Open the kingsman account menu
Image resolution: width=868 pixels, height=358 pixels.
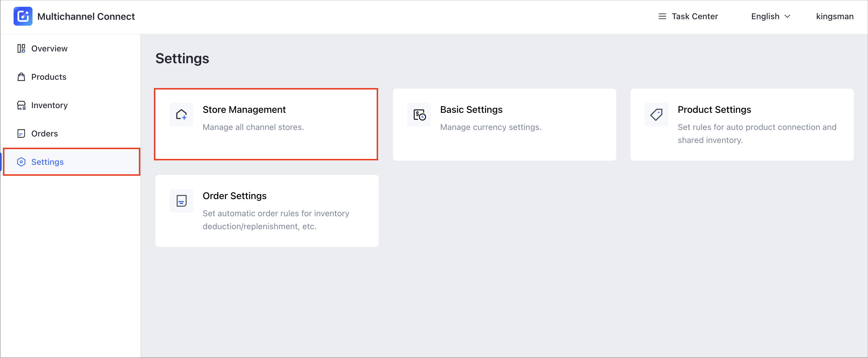point(835,16)
